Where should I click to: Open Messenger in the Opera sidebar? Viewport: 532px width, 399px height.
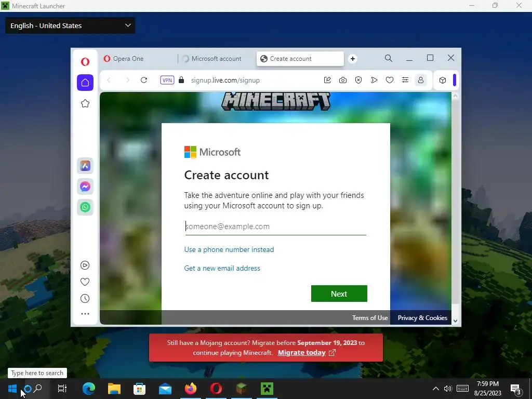[85, 187]
